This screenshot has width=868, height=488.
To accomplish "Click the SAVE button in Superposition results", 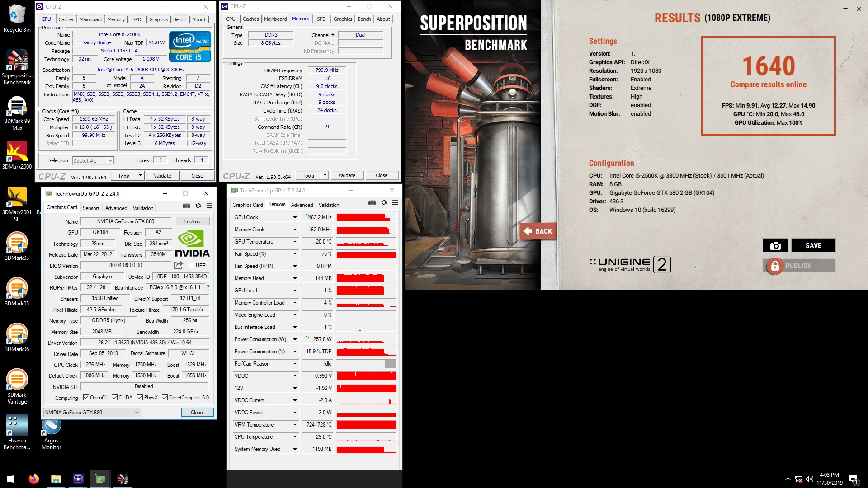I will click(x=813, y=245).
